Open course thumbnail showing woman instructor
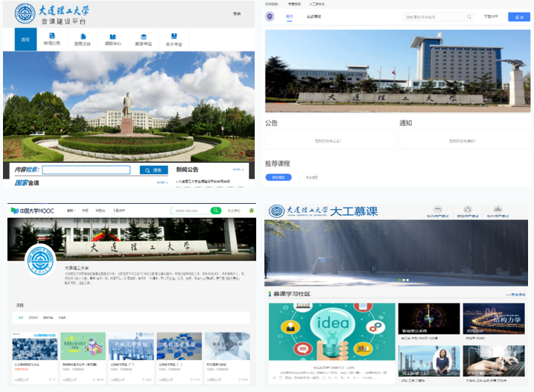 point(429,361)
